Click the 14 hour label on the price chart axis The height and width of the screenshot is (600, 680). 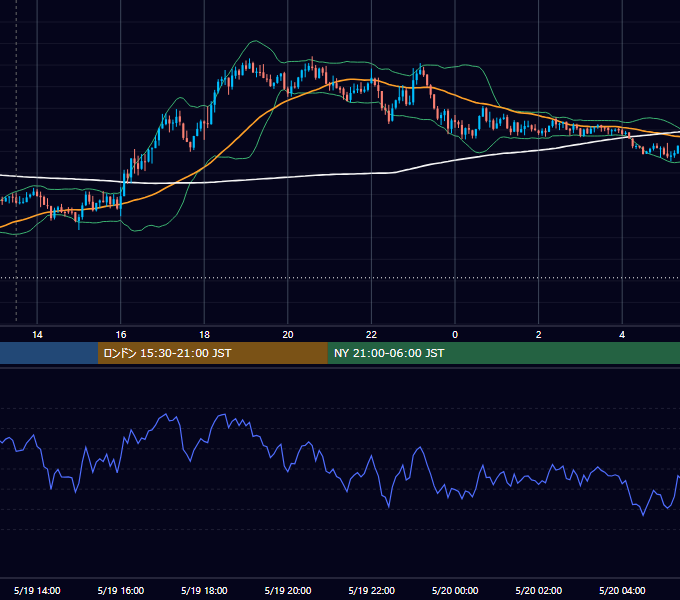tap(37, 335)
